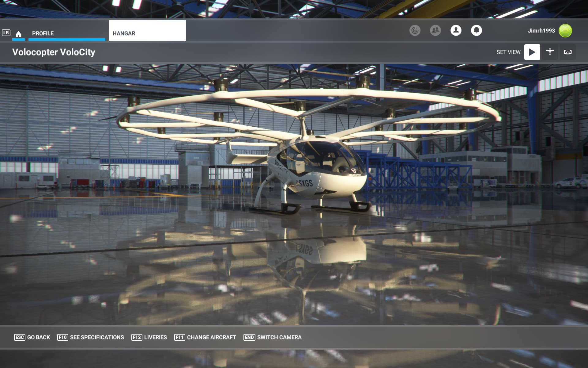Click Change Aircraft
The image size is (588, 368).
[205, 337]
